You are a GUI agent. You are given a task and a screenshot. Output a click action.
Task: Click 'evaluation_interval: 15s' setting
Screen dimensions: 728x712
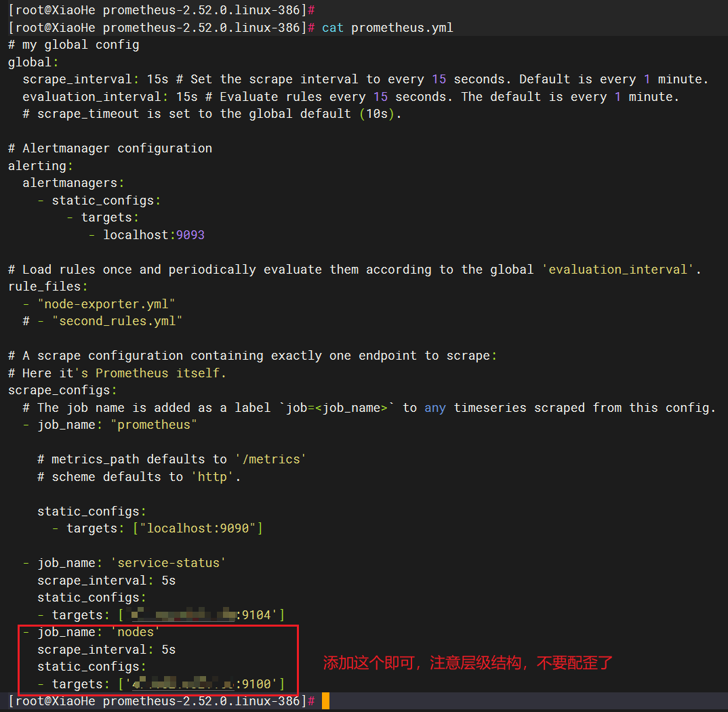coord(110,97)
